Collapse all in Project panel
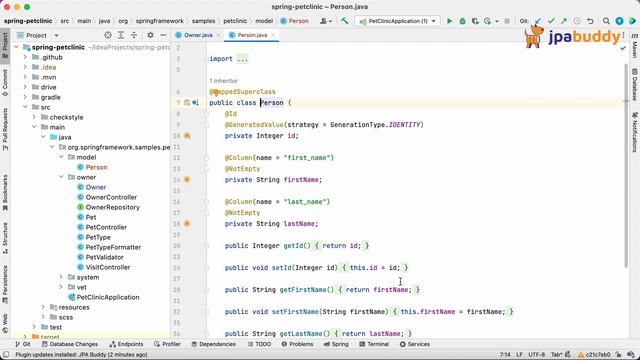640x360 pixels. [134, 35]
